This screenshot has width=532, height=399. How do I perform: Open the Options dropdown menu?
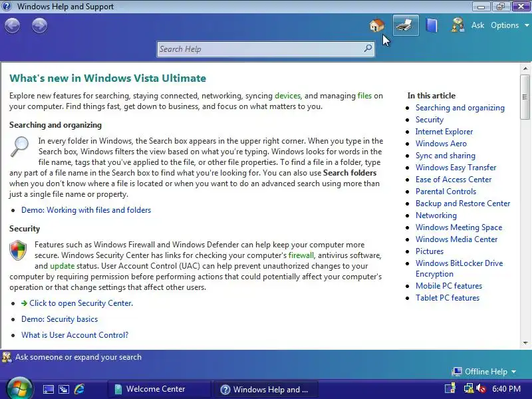click(x=510, y=25)
